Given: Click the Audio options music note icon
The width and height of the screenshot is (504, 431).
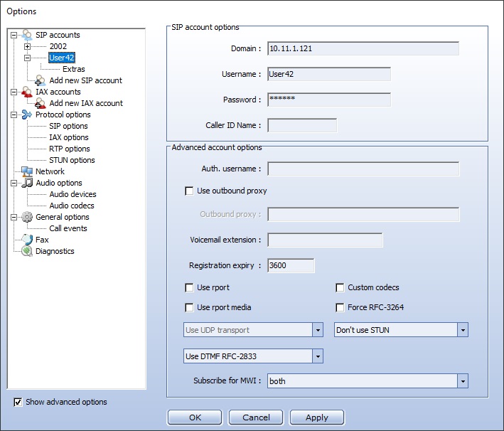Looking at the screenshot, I should (x=27, y=183).
